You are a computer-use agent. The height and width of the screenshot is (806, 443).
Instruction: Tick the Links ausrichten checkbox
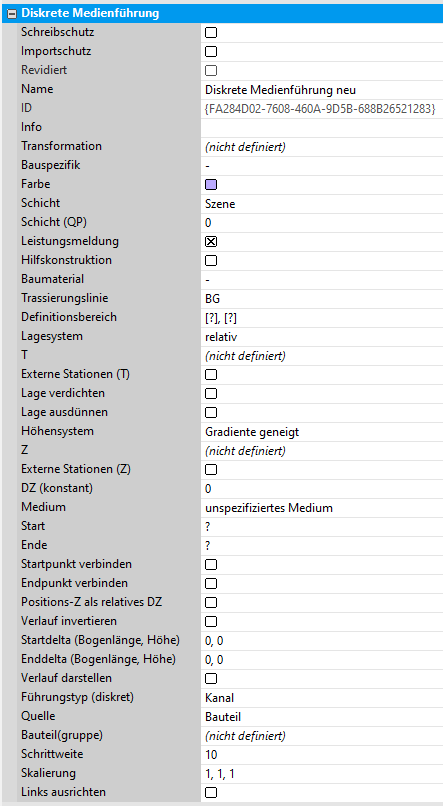[x=211, y=793]
